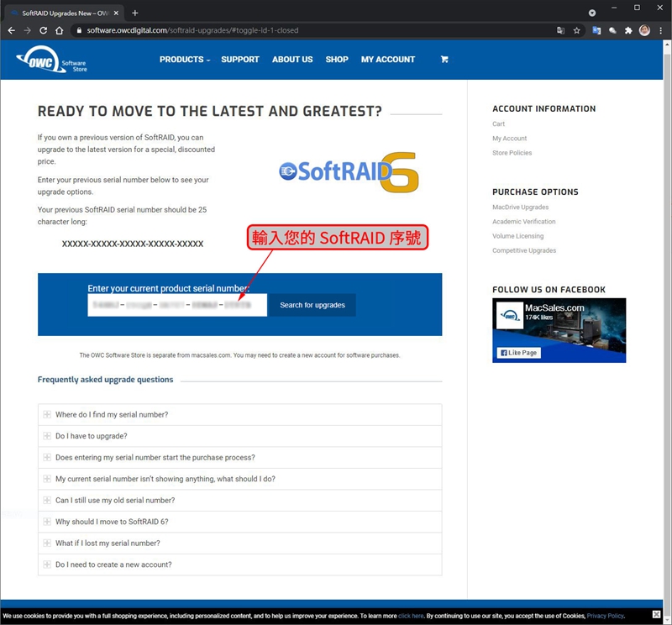This screenshot has height=625, width=672.
Task: Reload the current page
Action: pos(44,30)
